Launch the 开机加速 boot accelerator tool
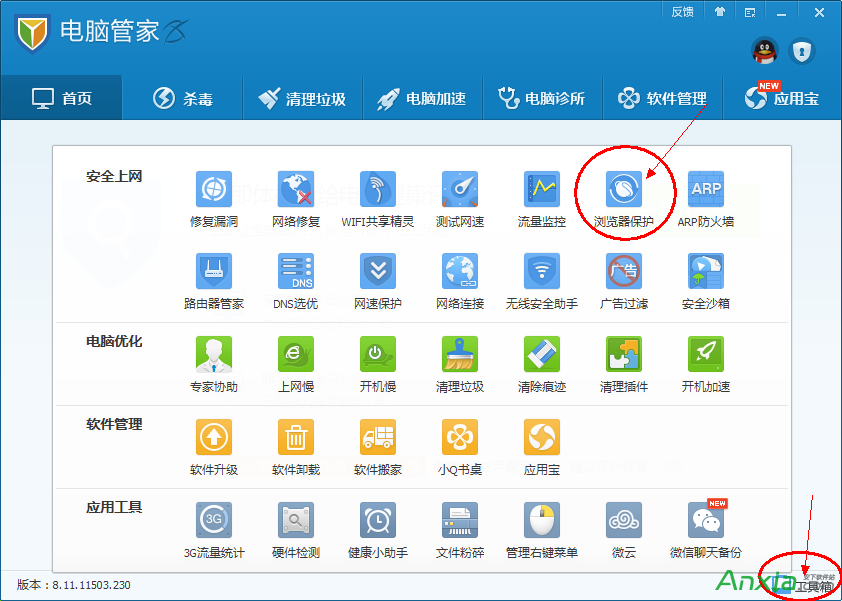842x601 pixels. click(x=706, y=365)
